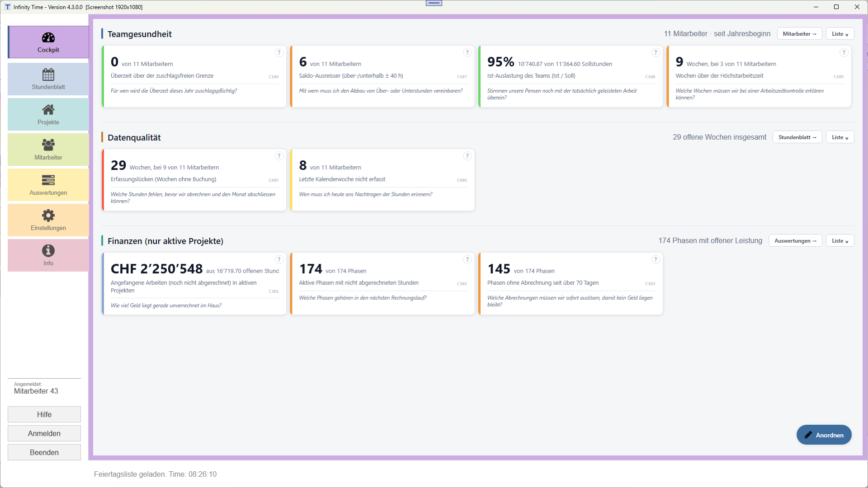Show help for Saldo-Ausreisser card
868x488 pixels.
467,53
